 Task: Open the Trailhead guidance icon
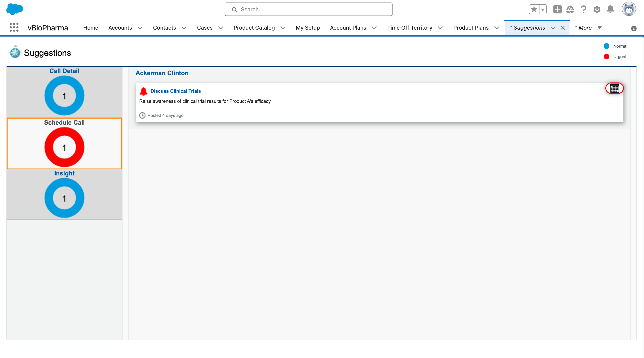coord(570,9)
